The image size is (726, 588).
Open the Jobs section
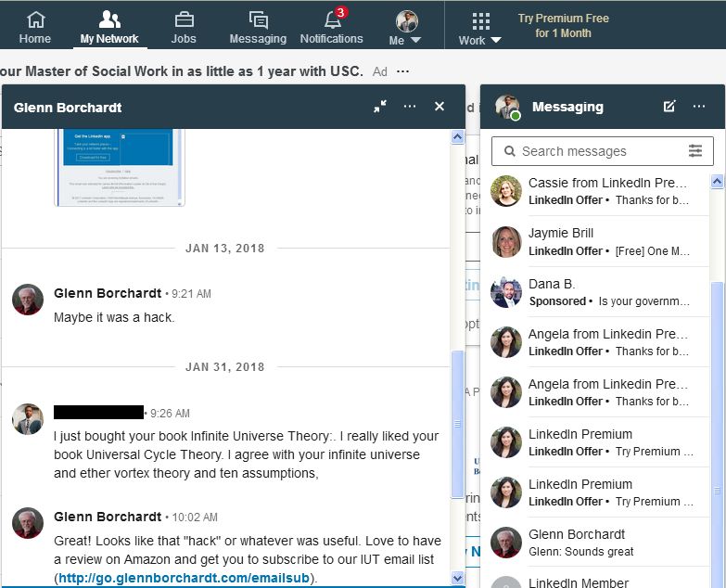point(184,28)
